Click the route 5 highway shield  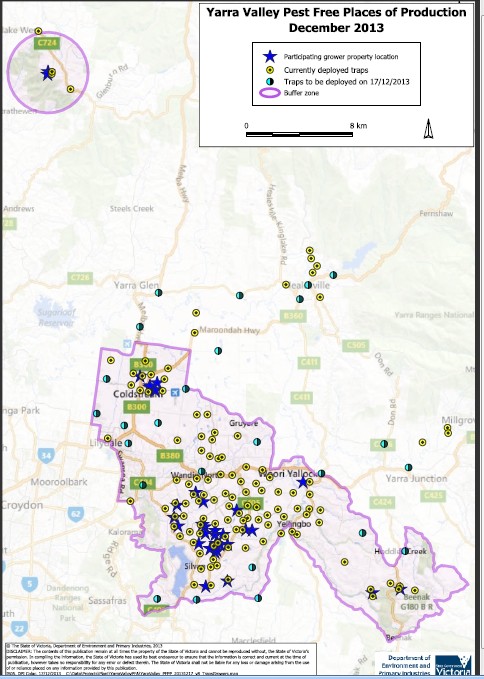point(29,584)
